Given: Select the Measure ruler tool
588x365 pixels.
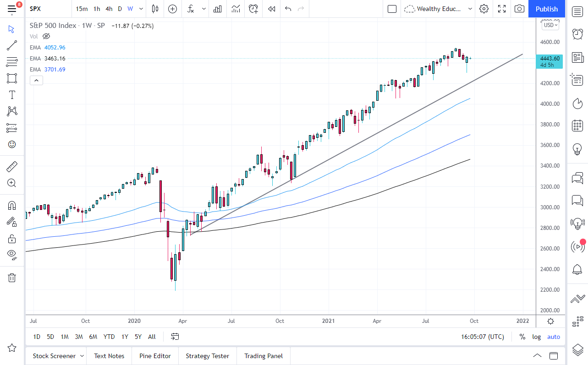Looking at the screenshot, I should [12, 166].
